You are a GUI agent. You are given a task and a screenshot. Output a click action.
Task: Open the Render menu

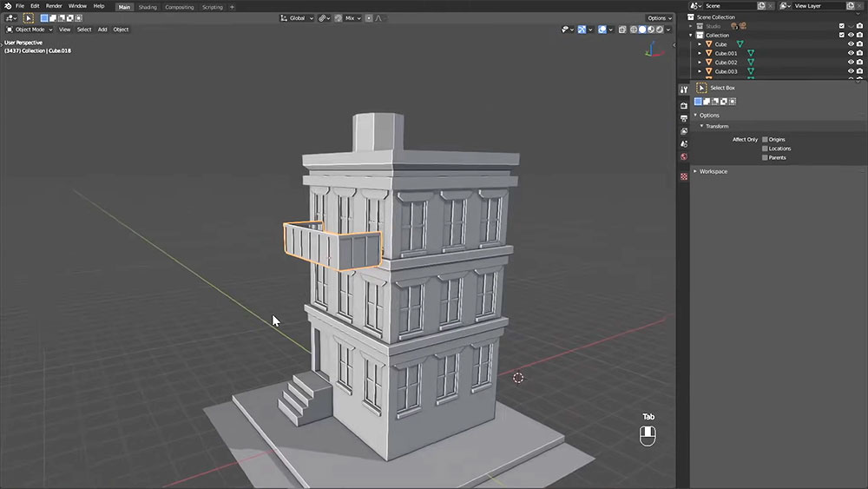point(54,6)
